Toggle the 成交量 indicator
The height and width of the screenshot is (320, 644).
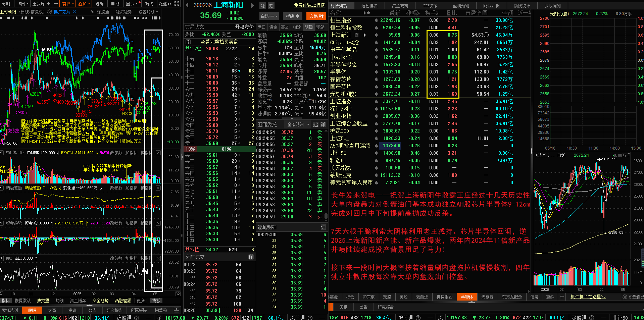click(43, 301)
